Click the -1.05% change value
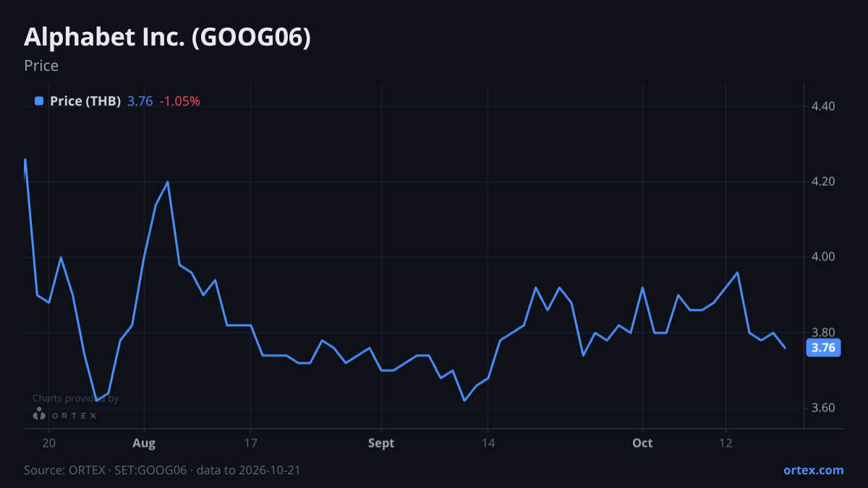This screenshot has width=868, height=488. [x=179, y=101]
